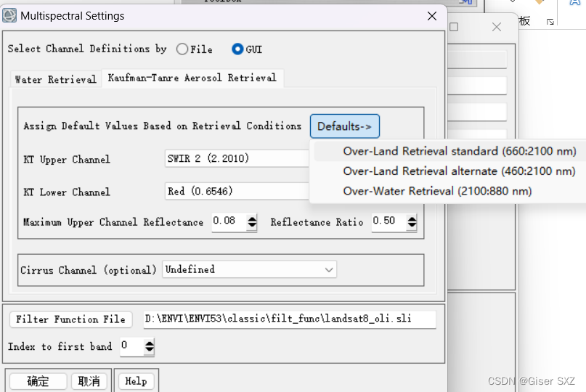Select the GUI radio button
Screen dimensions: 586x392
pyautogui.click(x=237, y=49)
